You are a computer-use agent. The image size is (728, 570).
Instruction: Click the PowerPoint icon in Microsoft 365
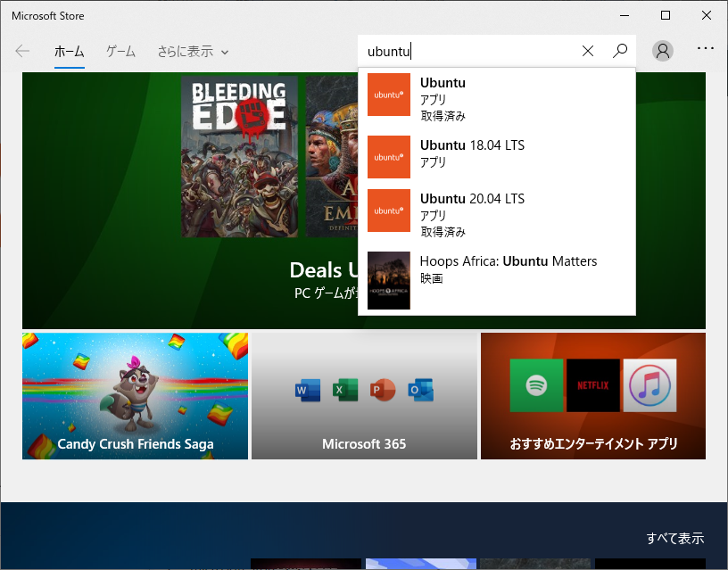pyautogui.click(x=383, y=390)
